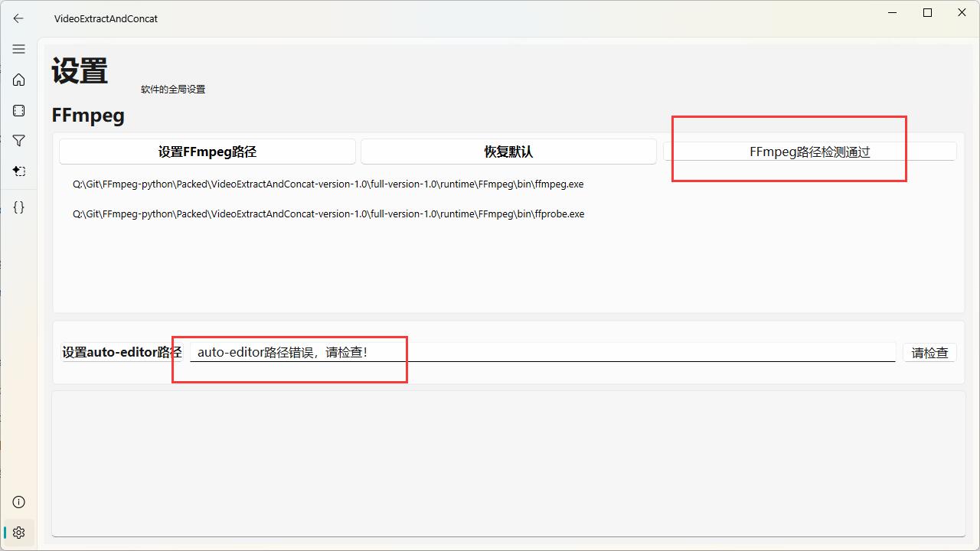
Task: Click the 设置auto-editor路径 label
Action: coord(122,352)
